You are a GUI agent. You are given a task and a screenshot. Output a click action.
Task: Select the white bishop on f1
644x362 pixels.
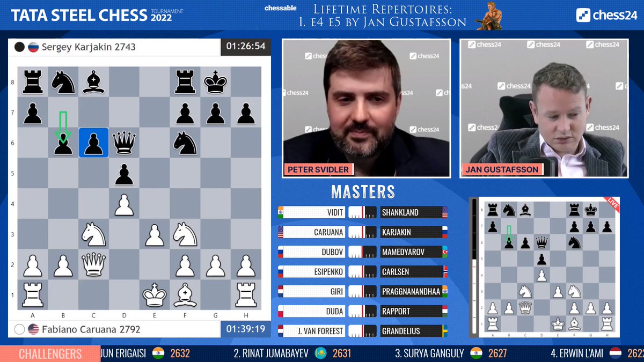pos(185,294)
